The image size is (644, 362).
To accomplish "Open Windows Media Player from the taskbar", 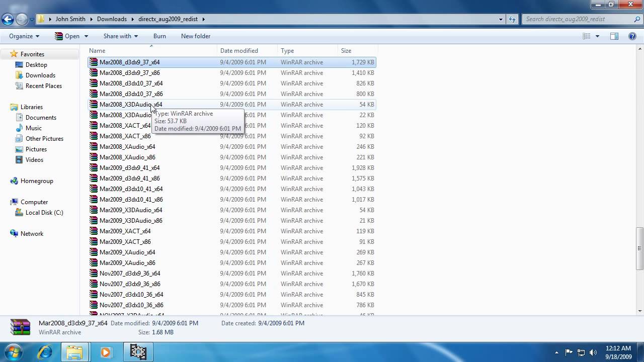I will click(106, 352).
